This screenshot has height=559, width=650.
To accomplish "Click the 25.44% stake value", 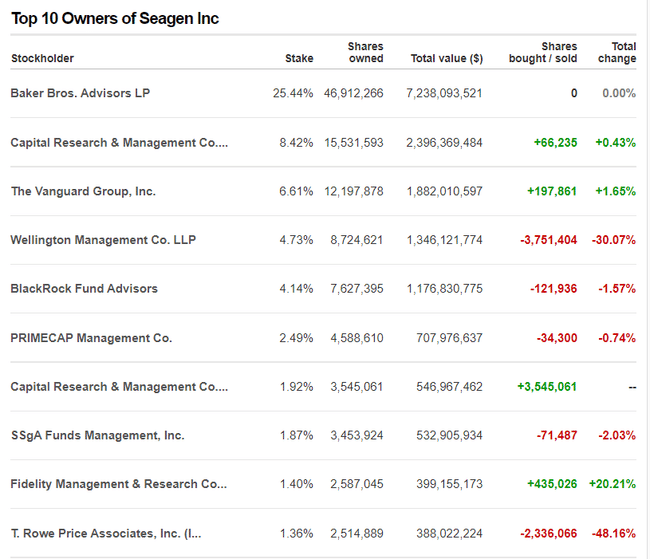I will 293,93.
